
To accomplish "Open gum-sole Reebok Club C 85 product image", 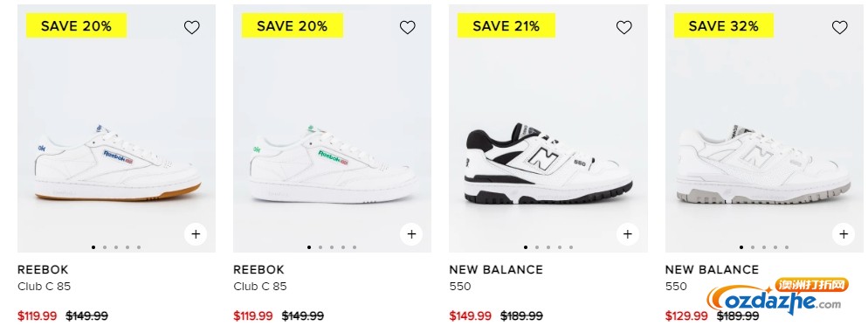I will [117, 128].
